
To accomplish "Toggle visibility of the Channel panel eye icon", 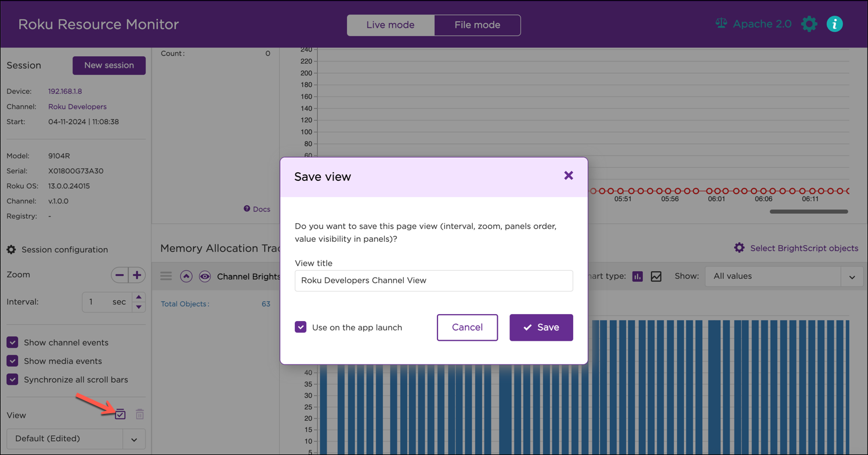I will 205,276.
